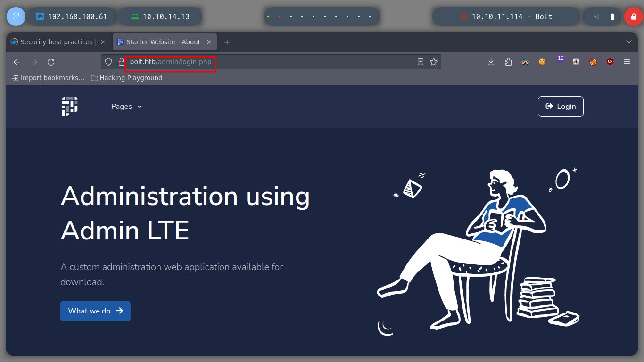The width and height of the screenshot is (644, 362).
Task: Bookmark this page with the star icon
Action: point(434,62)
